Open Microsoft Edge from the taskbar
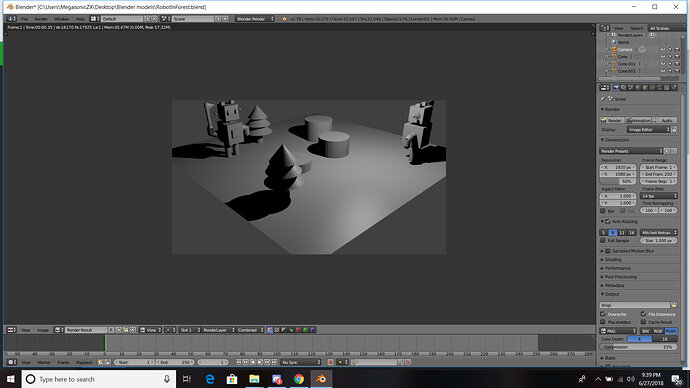 pos(210,379)
